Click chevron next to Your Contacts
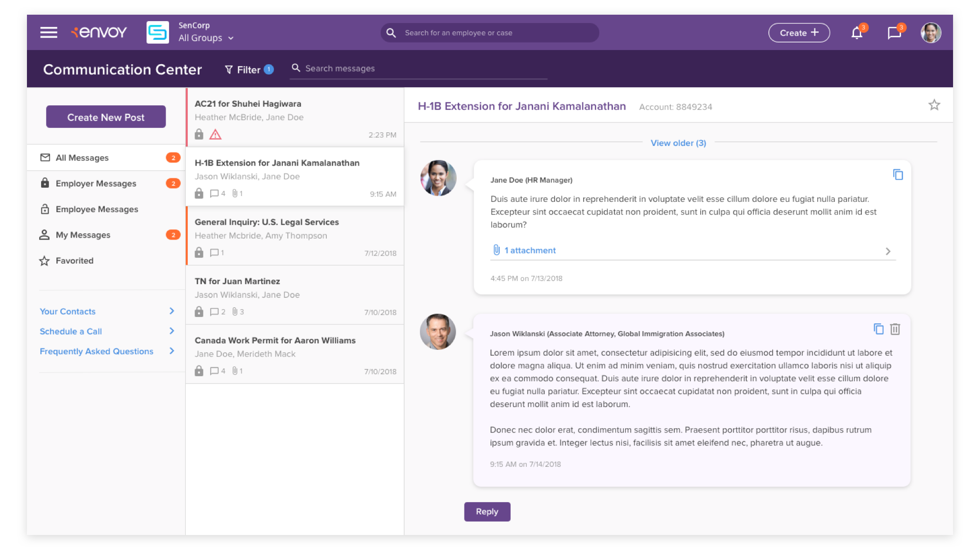The image size is (980, 558). coord(171,311)
